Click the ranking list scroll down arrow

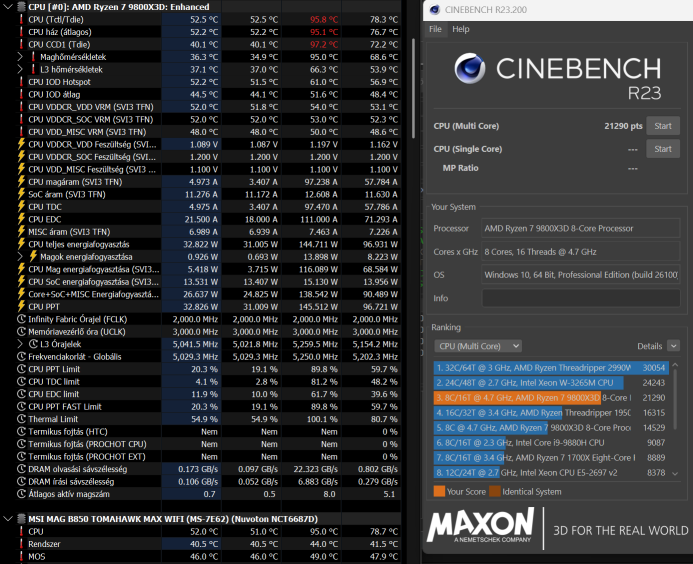coord(675,473)
